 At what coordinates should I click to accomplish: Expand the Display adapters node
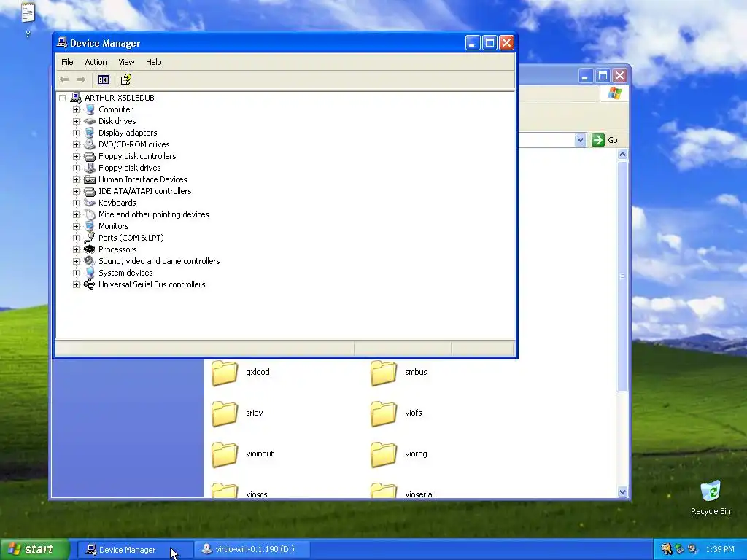(x=76, y=133)
